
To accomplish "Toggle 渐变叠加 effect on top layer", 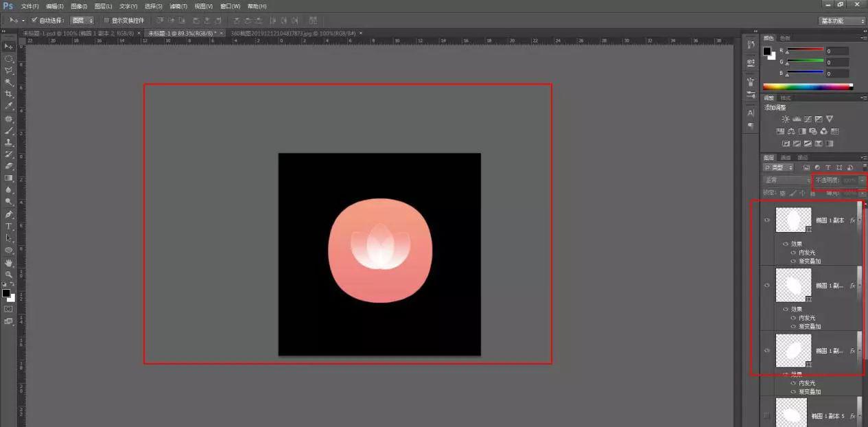I will coord(794,262).
